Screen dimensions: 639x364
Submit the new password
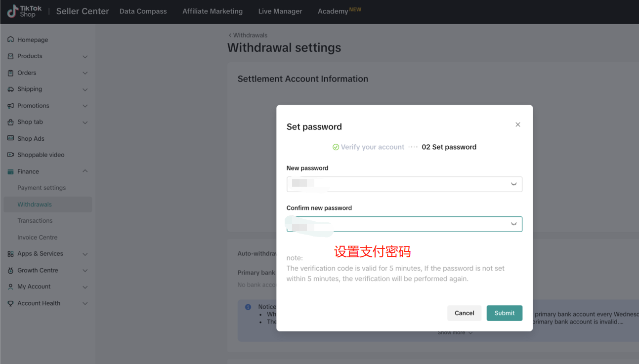coord(504,313)
